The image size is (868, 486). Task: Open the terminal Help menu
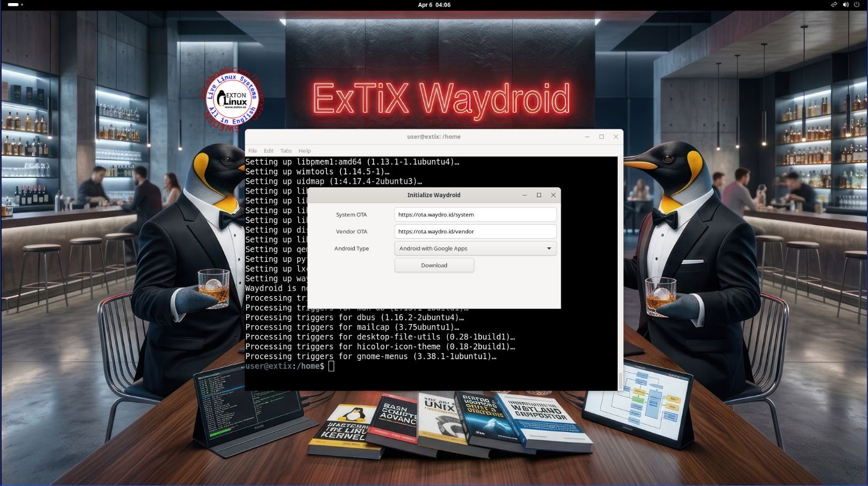[x=305, y=151]
